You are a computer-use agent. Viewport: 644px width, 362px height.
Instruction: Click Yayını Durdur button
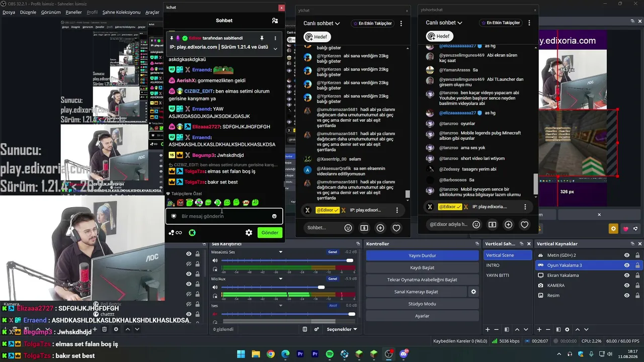point(422,255)
